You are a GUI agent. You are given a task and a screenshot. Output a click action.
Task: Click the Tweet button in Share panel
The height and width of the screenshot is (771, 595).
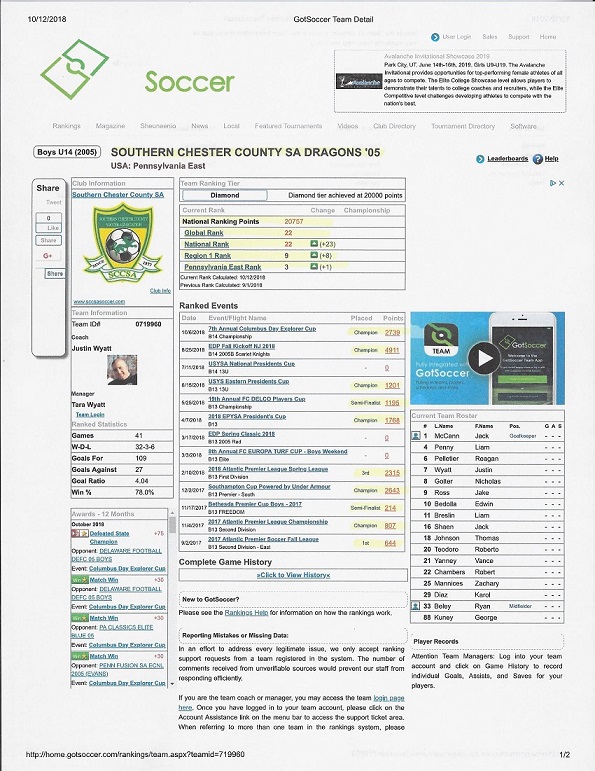[x=54, y=203]
